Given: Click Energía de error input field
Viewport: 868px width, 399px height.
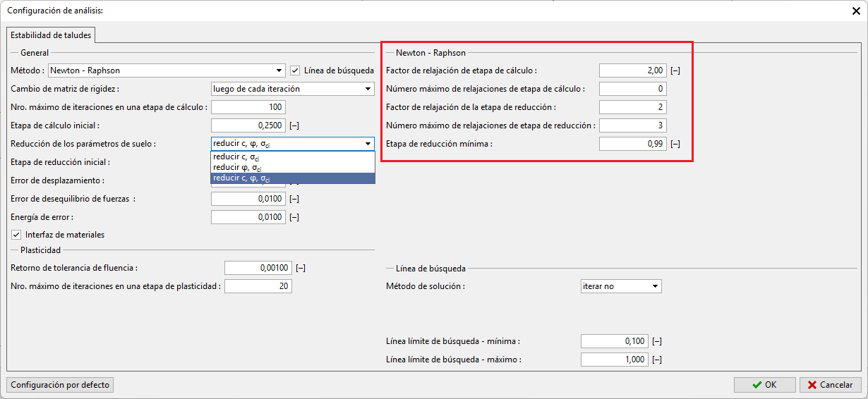Looking at the screenshot, I should pyautogui.click(x=248, y=217).
